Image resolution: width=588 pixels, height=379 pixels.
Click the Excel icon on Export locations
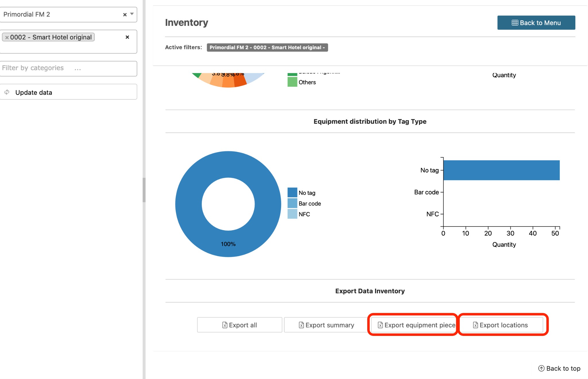click(475, 325)
